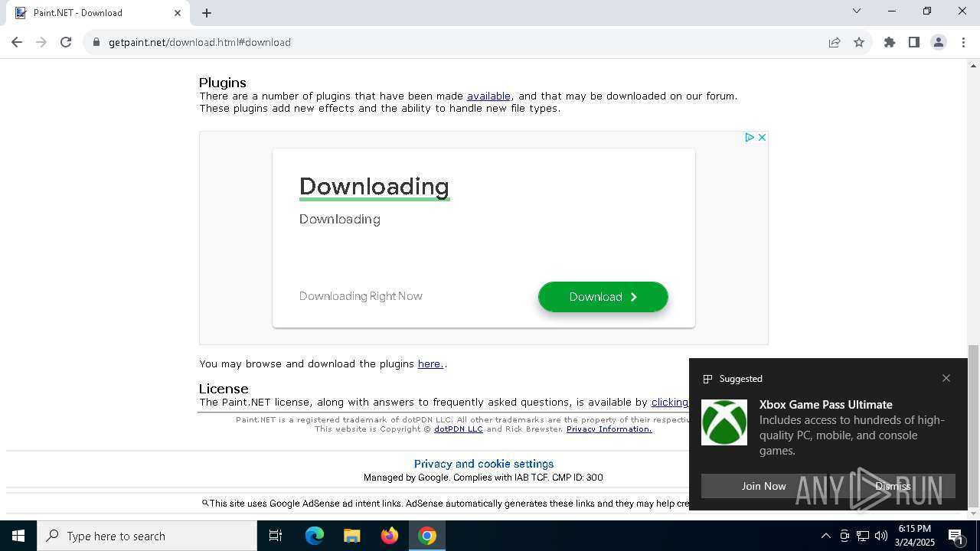This screenshot has width=980, height=551.
Task: Click the AdChoices triangle icon on the ad
Action: [x=750, y=137]
